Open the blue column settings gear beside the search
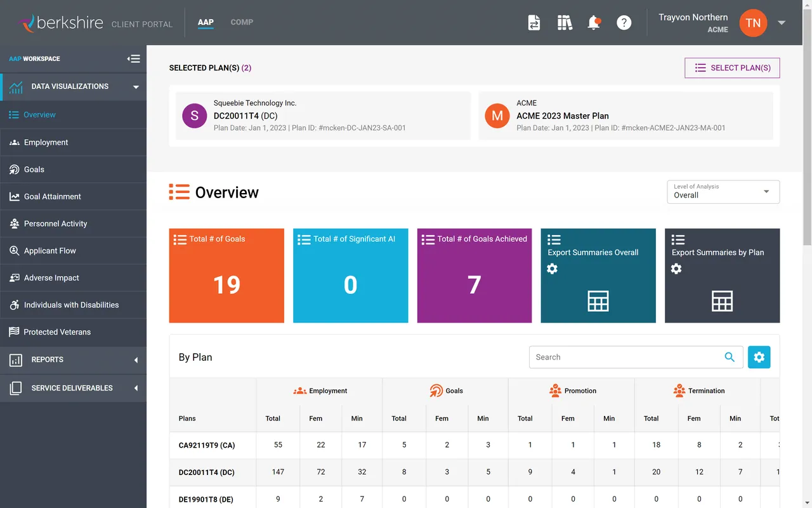812x508 pixels. tap(759, 357)
